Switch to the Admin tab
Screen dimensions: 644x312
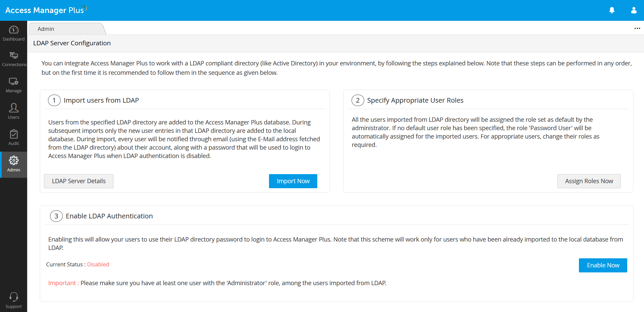(67, 29)
